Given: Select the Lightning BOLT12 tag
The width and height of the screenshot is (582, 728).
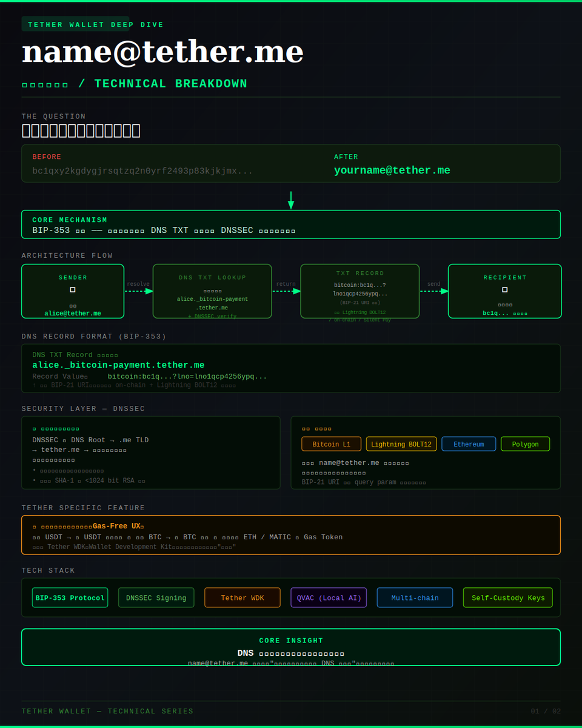Looking at the screenshot, I should 401,444.
